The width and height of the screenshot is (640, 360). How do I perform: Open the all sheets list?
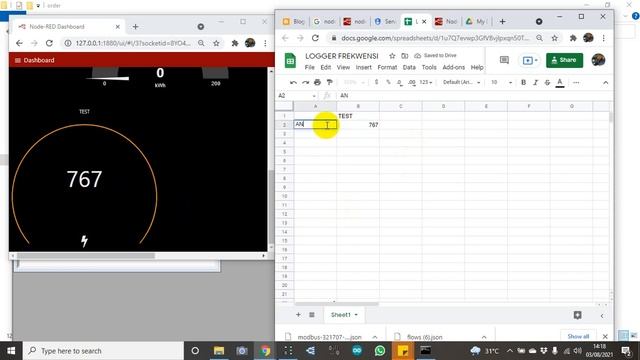click(x=312, y=315)
